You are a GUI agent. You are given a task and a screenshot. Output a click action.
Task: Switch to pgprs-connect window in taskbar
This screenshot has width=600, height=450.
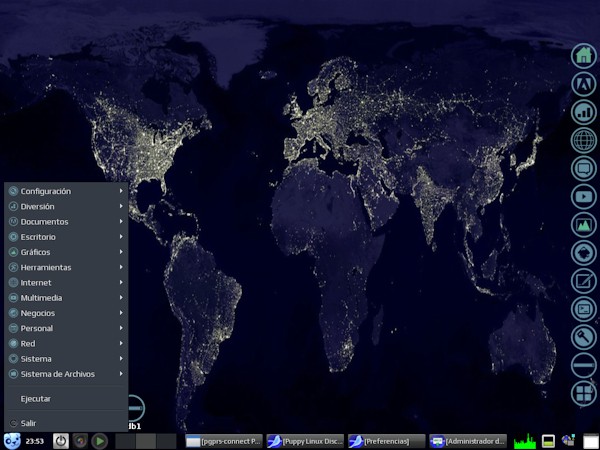click(x=224, y=441)
